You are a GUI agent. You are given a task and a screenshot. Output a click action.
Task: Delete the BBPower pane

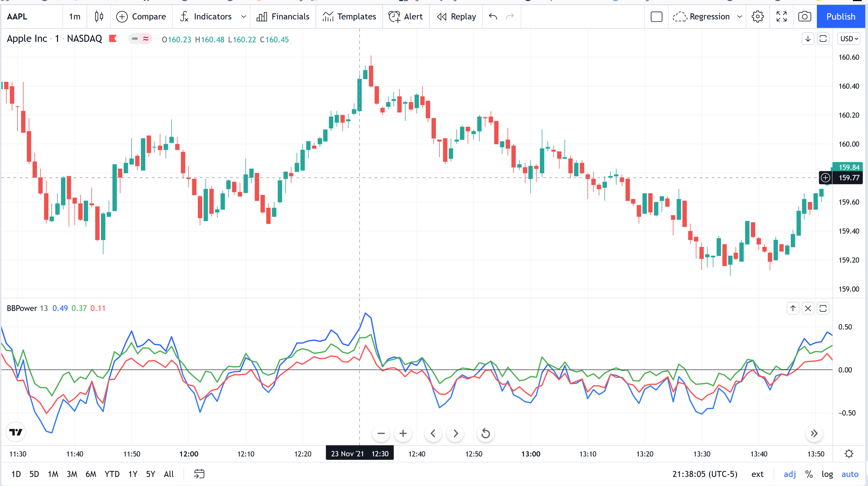click(808, 308)
